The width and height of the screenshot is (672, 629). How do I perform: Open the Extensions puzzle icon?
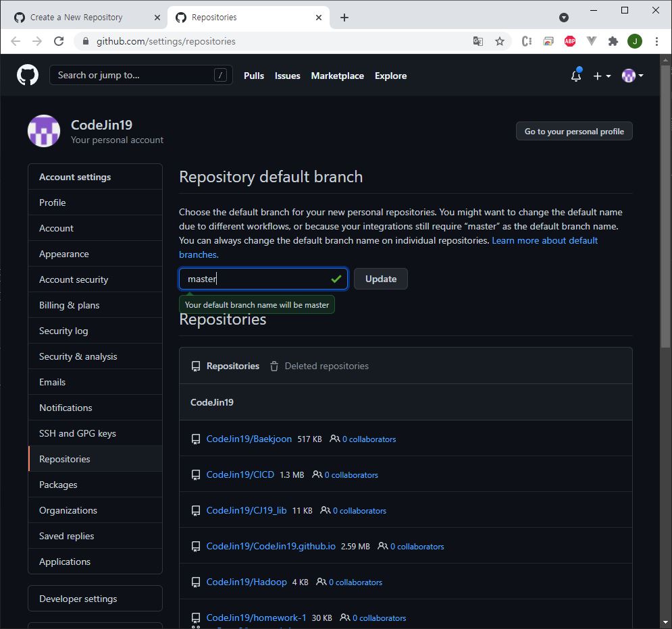(613, 41)
